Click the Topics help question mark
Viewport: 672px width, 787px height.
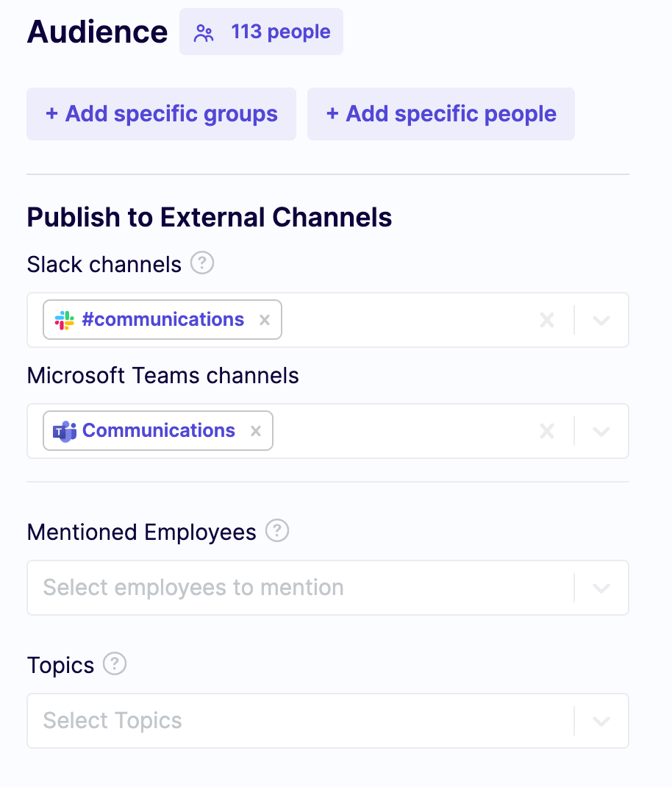pos(115,665)
